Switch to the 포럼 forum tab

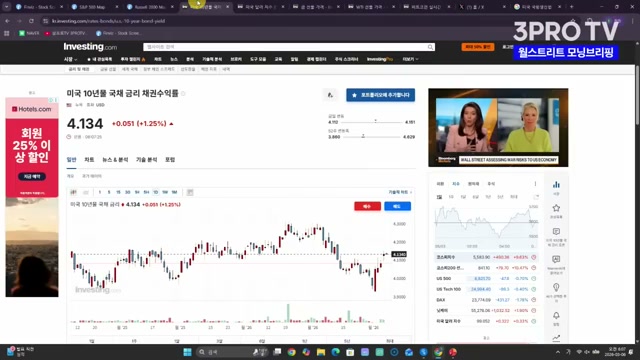tap(170, 160)
